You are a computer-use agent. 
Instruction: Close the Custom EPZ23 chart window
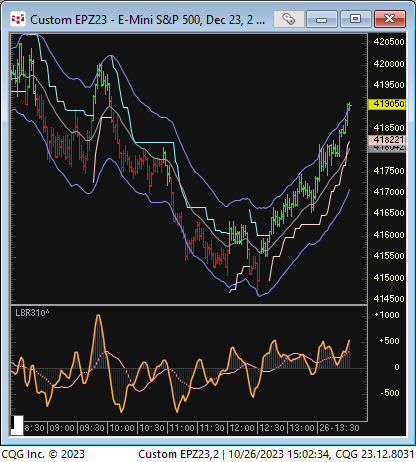[x=390, y=19]
